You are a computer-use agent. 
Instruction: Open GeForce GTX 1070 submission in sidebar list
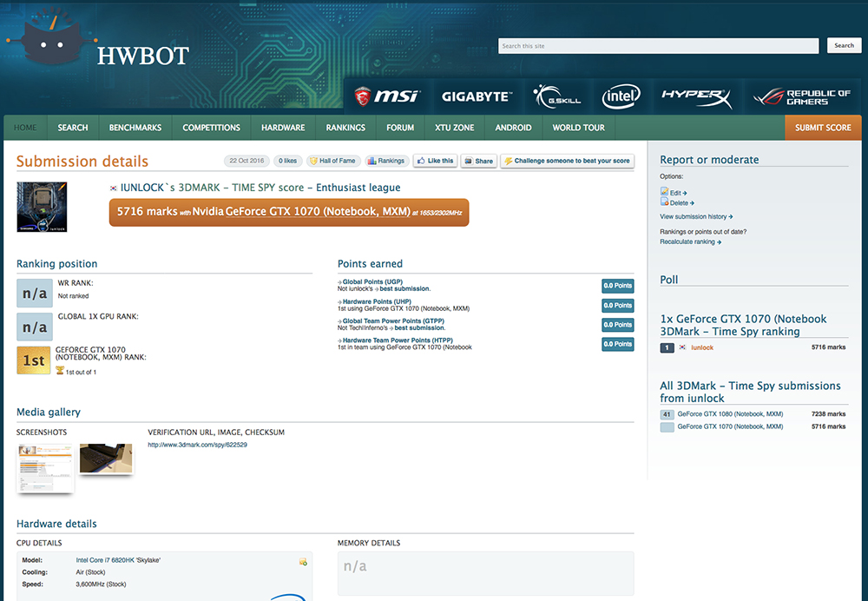coord(730,426)
